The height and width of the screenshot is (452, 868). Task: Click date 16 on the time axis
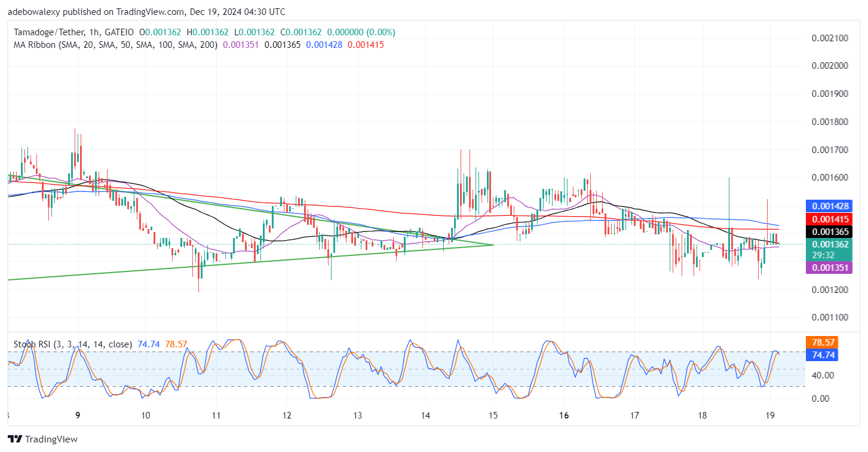pos(565,415)
